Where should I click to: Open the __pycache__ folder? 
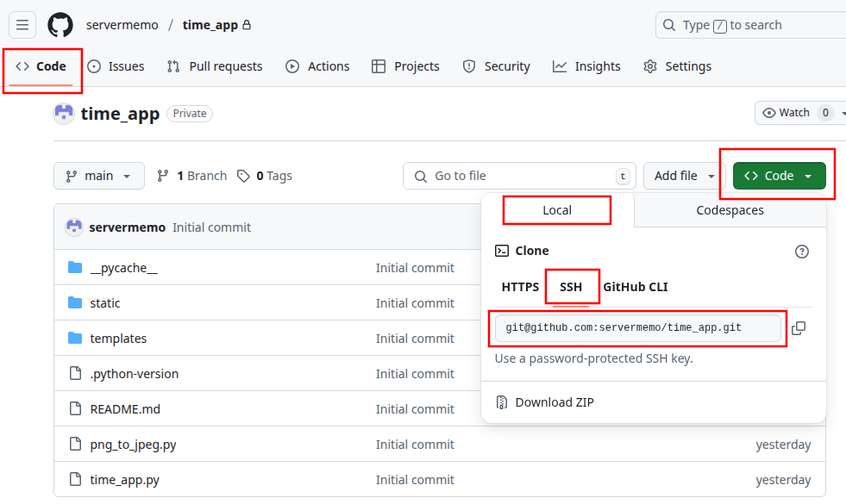(x=123, y=268)
